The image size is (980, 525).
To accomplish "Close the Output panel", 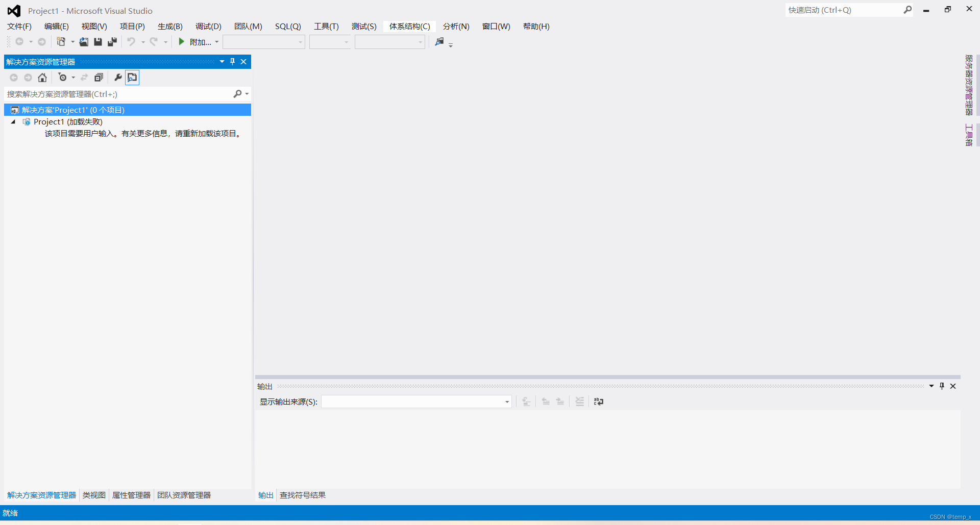I will pyautogui.click(x=953, y=386).
